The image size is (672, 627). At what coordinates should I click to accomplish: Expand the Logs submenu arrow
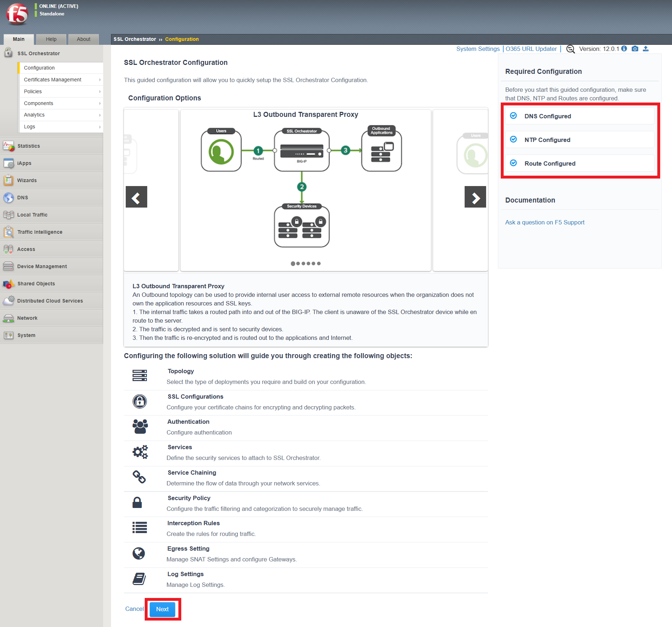[x=100, y=127]
